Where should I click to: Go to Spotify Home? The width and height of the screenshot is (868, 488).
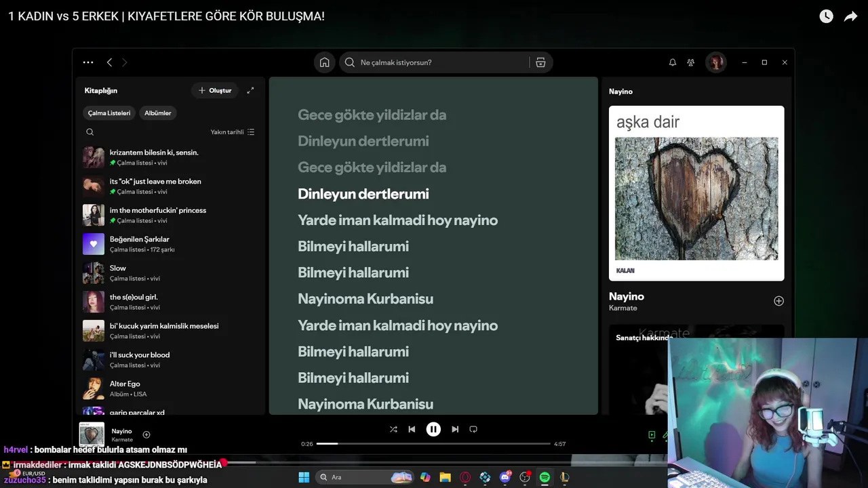325,62
